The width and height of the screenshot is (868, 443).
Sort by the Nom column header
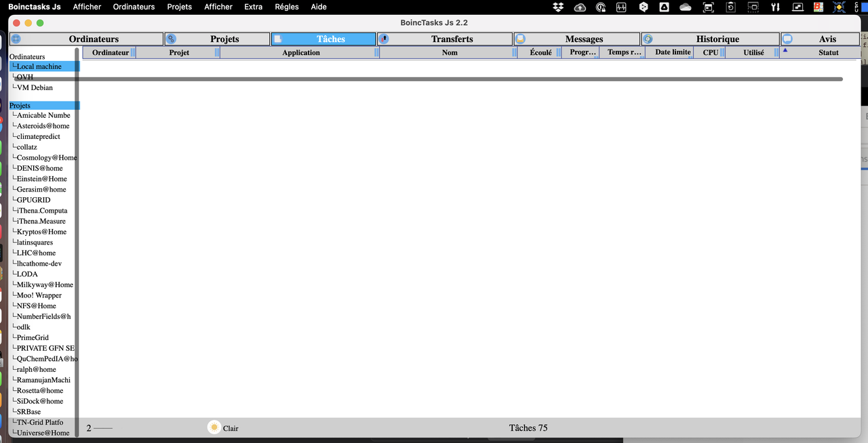tap(450, 52)
